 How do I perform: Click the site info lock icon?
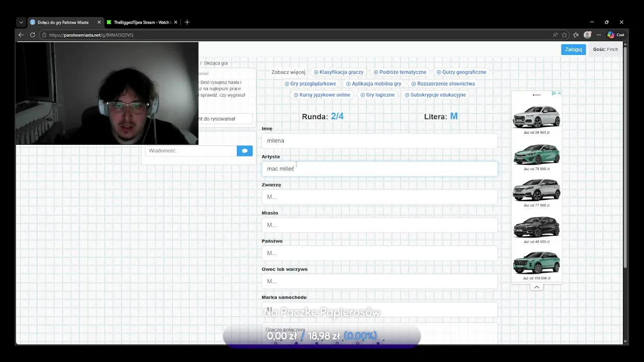pyautogui.click(x=44, y=35)
